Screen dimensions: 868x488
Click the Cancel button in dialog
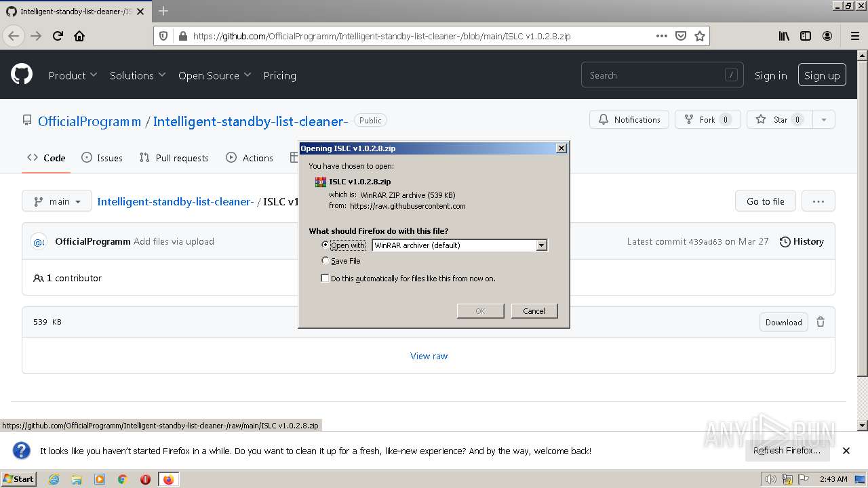point(534,310)
